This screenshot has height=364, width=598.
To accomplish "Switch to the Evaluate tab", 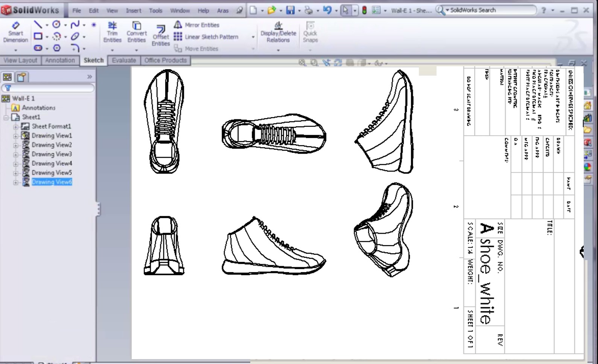I will (x=123, y=60).
